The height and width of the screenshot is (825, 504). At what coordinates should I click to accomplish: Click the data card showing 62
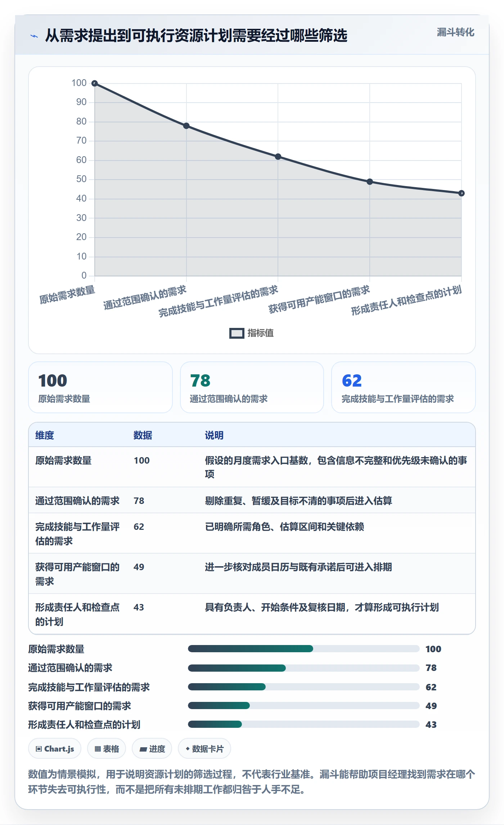[x=404, y=387]
